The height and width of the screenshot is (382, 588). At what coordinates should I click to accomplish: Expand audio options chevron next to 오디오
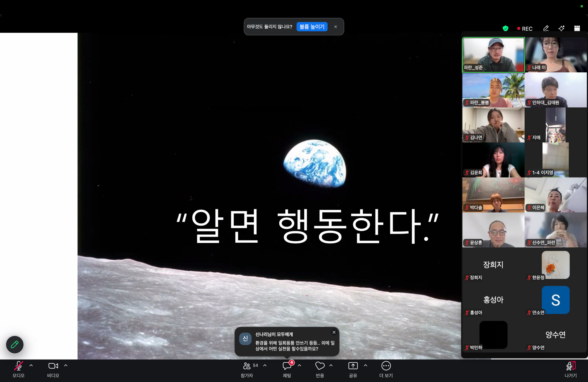(31, 366)
